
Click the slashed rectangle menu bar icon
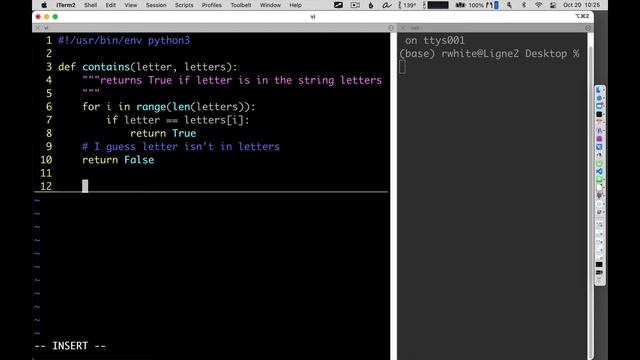point(338,5)
